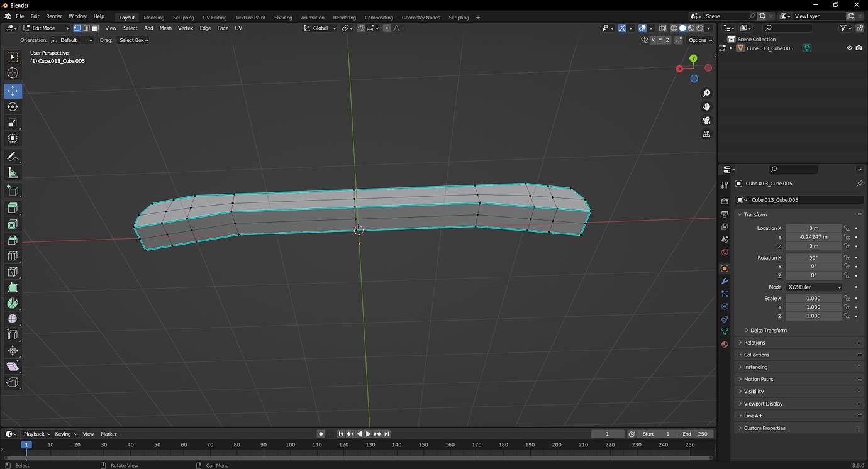Image resolution: width=868 pixels, height=469 pixels.
Task: Open the transform Orientation dropdown
Action: [72, 40]
